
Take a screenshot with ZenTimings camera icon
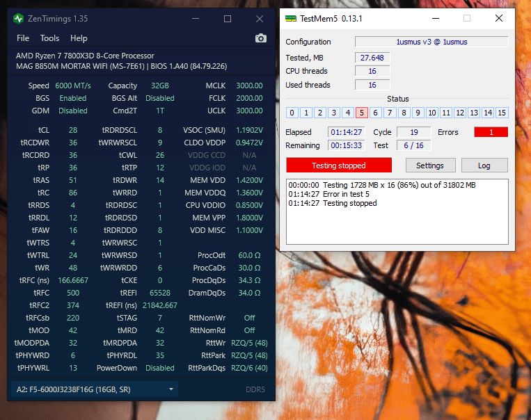[260, 38]
